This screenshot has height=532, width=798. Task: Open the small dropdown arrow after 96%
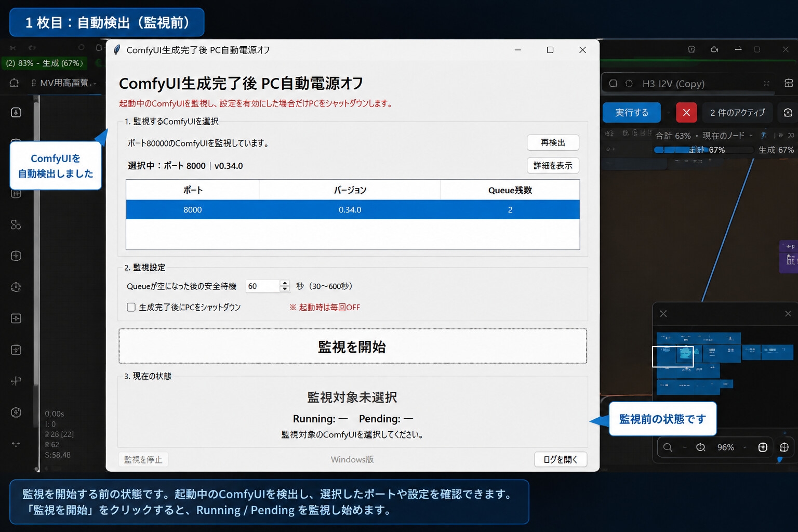coord(745,447)
